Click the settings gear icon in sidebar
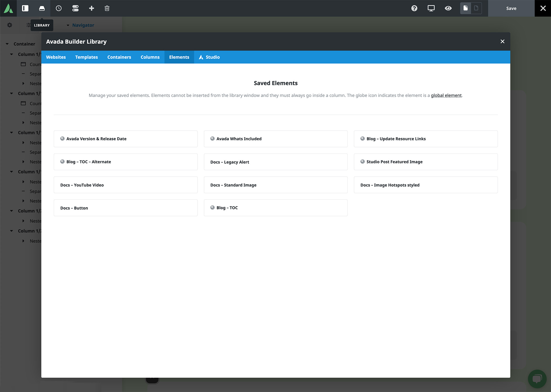551x392 pixels. click(x=10, y=25)
